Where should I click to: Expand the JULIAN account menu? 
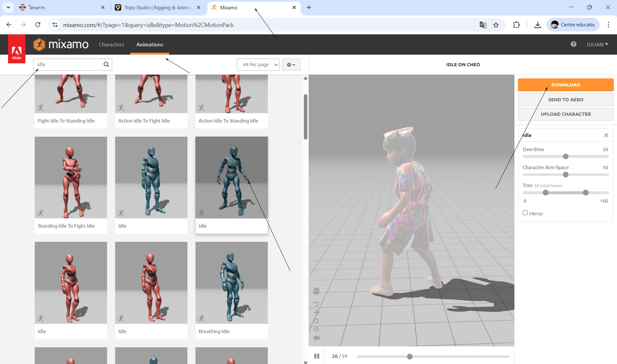(597, 44)
